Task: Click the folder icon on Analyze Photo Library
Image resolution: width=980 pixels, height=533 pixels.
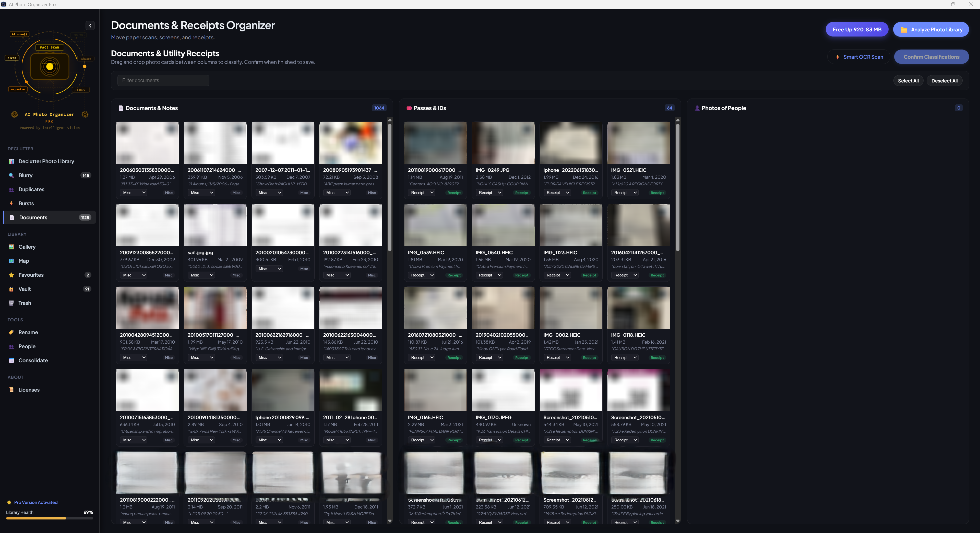Action: click(904, 30)
